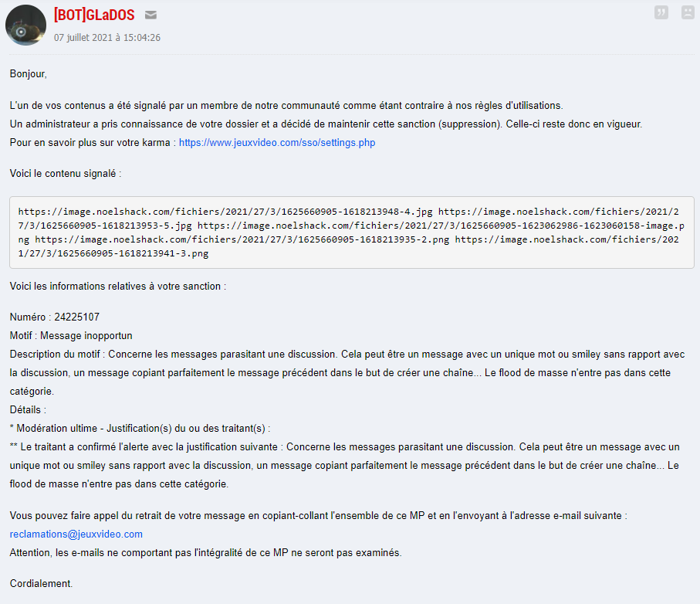Viewport: 700px width, 604px height.
Task: Open the [BOT]GLaDOS username profile
Action: point(94,15)
